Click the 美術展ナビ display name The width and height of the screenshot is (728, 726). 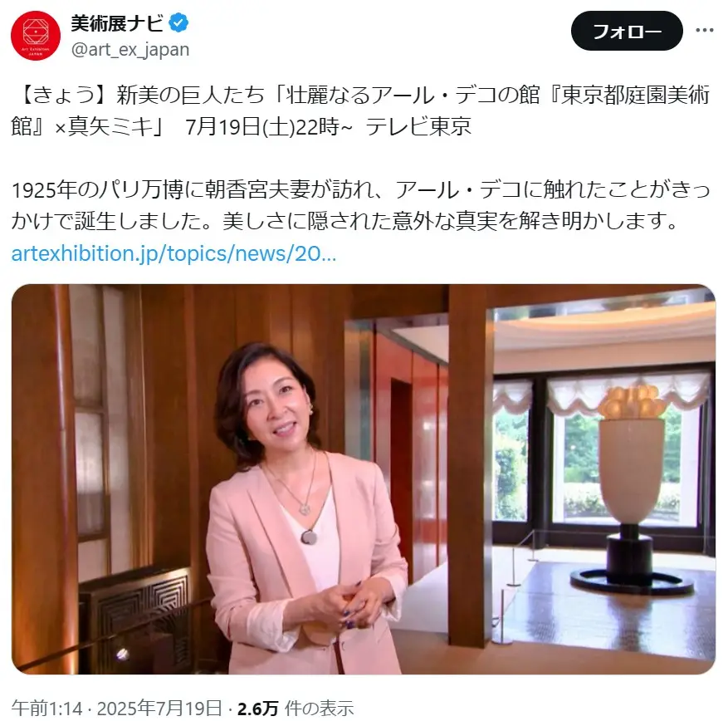[x=117, y=22]
